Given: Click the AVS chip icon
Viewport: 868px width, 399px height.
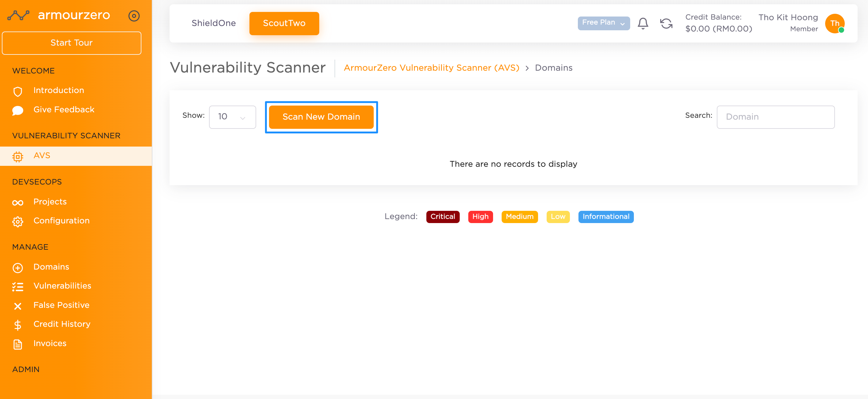Looking at the screenshot, I should click(17, 157).
